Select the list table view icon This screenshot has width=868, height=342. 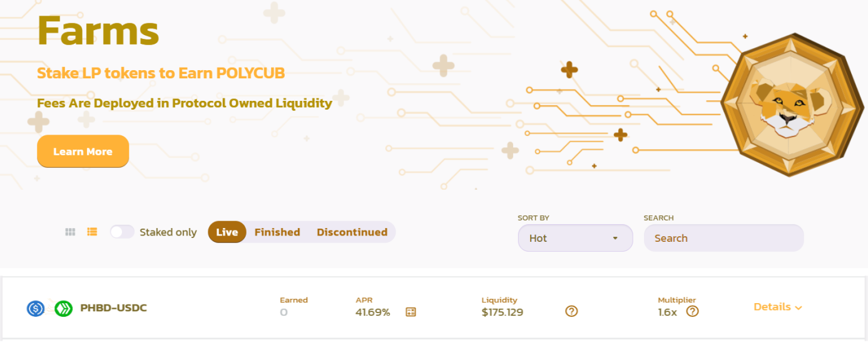pyautogui.click(x=92, y=232)
